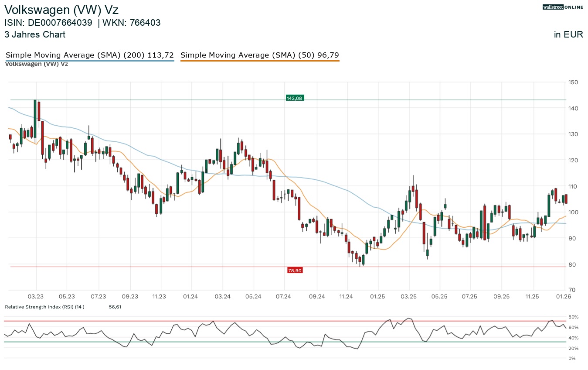Toggle the SMA (50) legend entry
Screen dimensions: 588x370
259,55
